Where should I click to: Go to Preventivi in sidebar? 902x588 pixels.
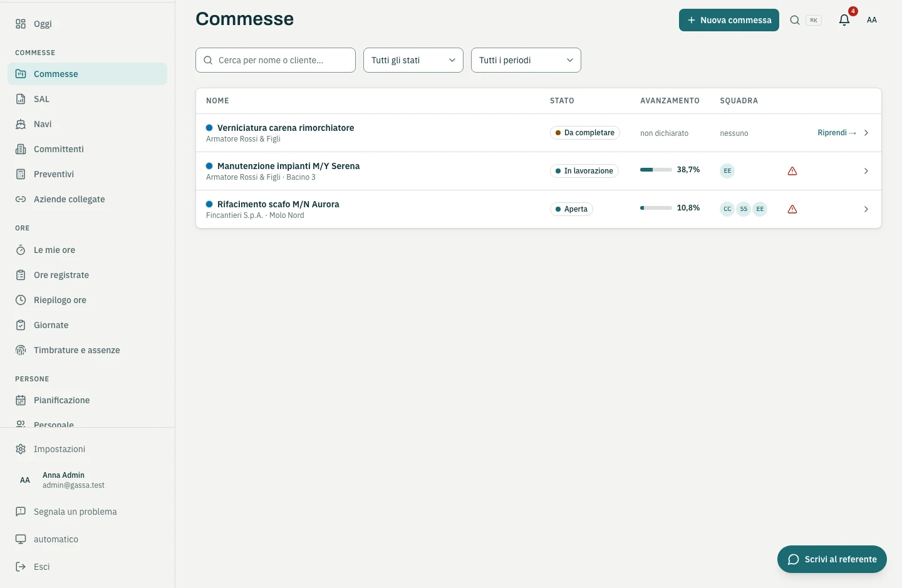pos(88,174)
